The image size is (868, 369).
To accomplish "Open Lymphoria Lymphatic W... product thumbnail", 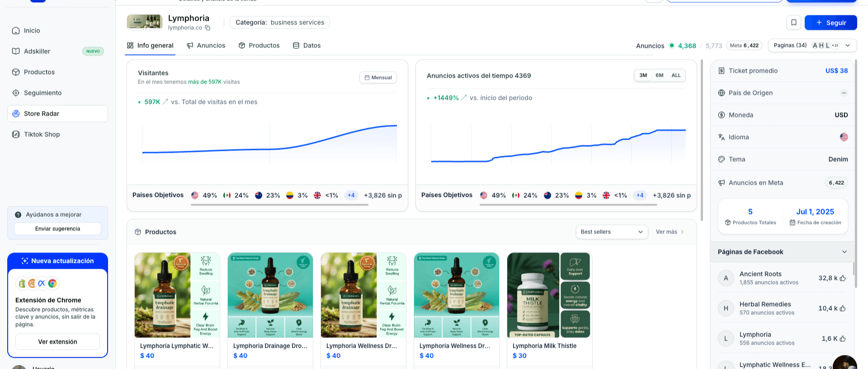I will point(177,295).
